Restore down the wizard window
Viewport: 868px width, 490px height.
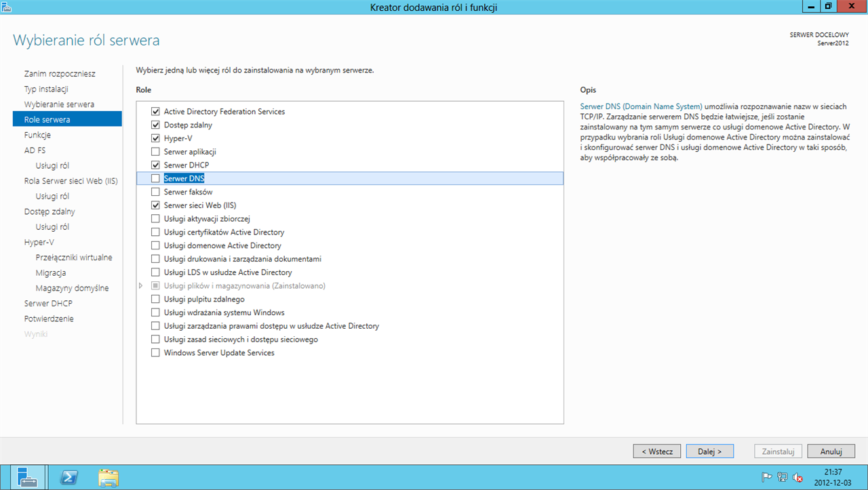pyautogui.click(x=829, y=6)
